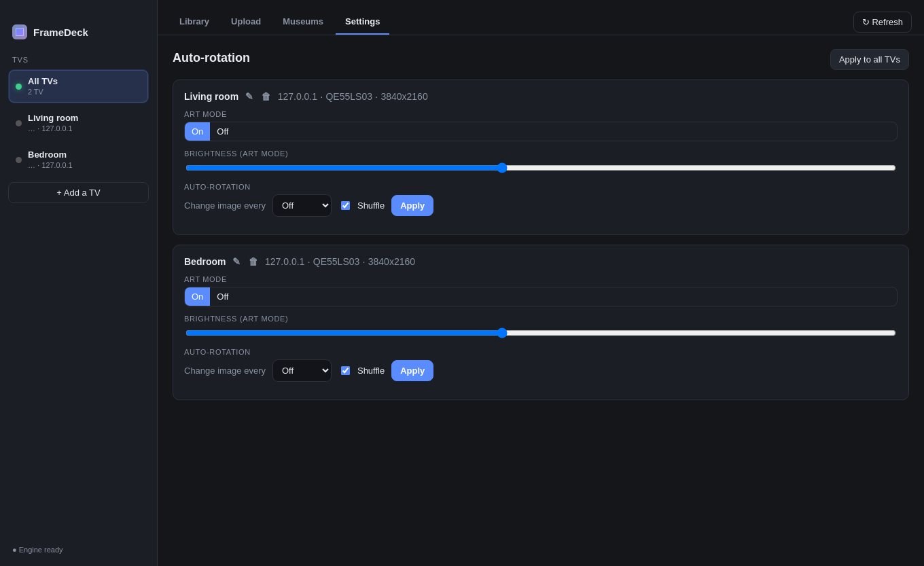Go to the Museums tab
The width and height of the screenshot is (924, 566).
pos(303,21)
